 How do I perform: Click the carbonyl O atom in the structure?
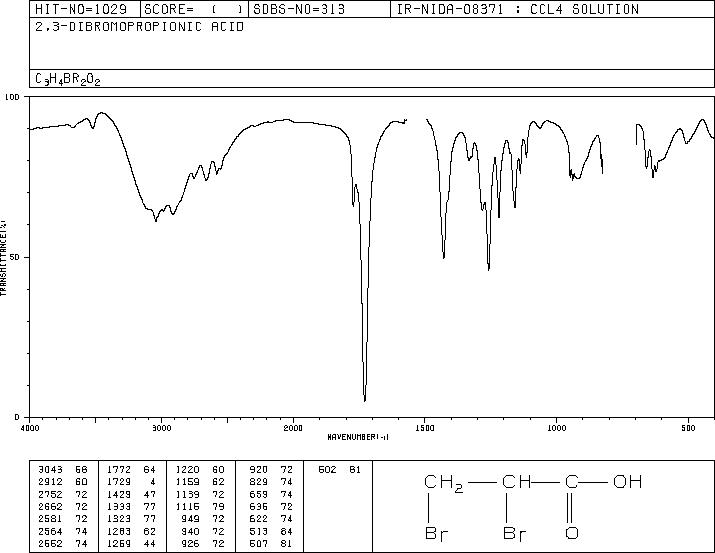coord(572,533)
